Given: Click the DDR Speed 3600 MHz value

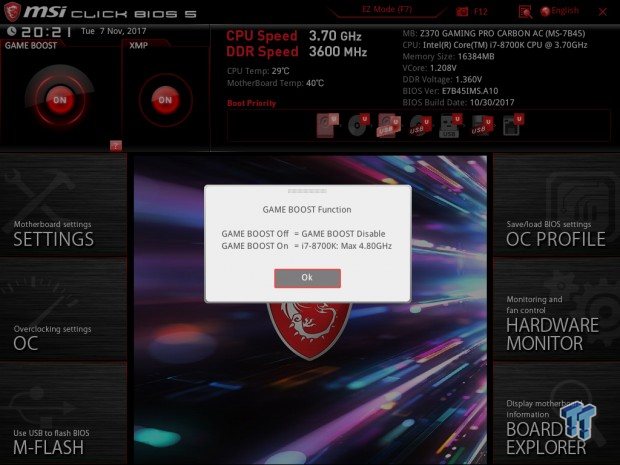Looking at the screenshot, I should (x=338, y=52).
